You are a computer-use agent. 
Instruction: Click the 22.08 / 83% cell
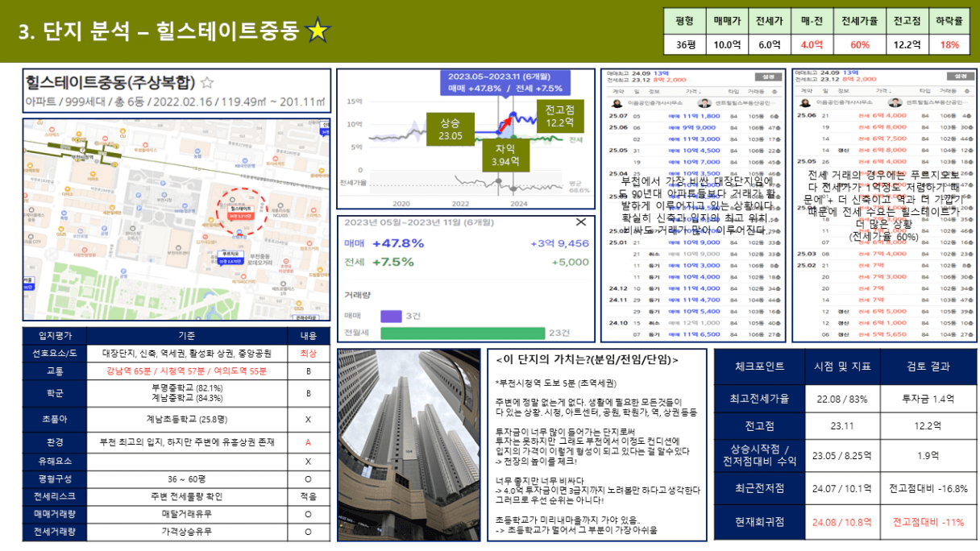842,399
